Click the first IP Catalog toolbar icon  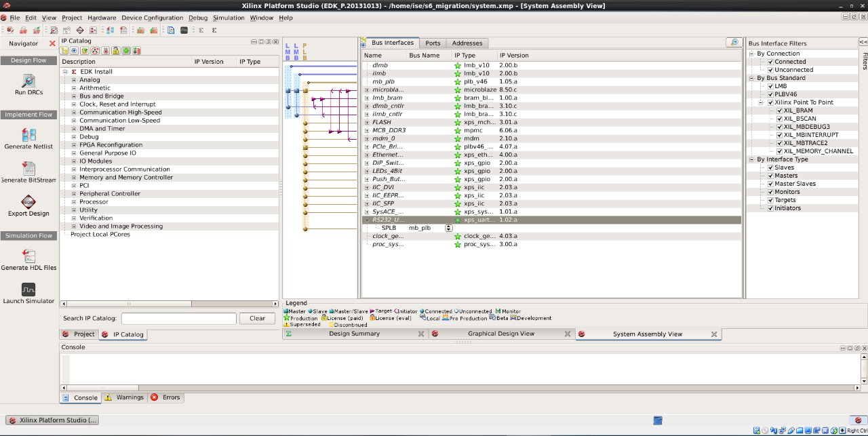point(64,51)
